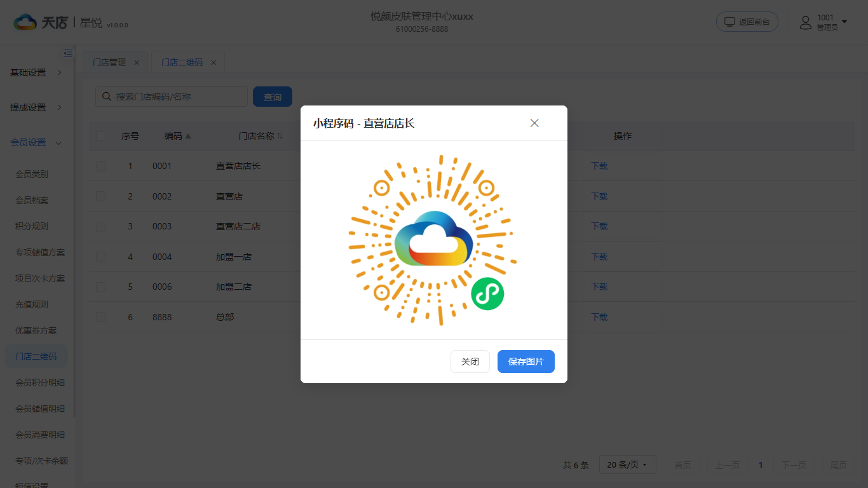The height and width of the screenshot is (488, 868).
Task: Close the 门店二维码 tab
Action: [x=214, y=62]
